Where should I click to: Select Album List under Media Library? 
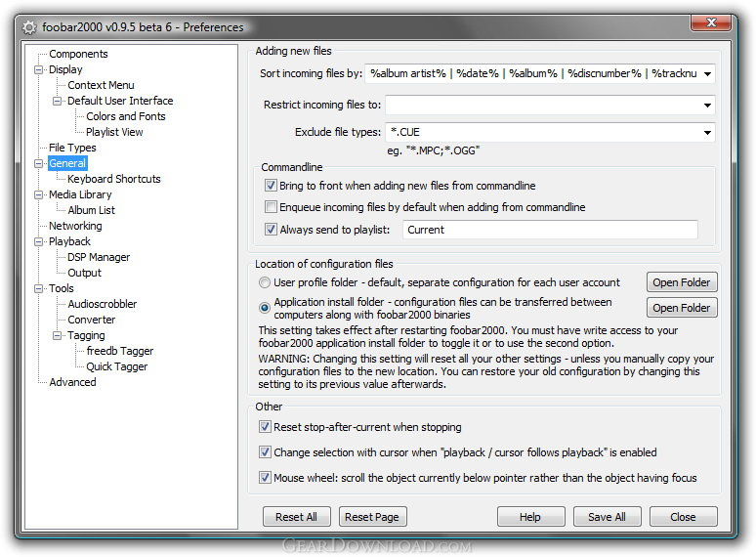[x=91, y=210]
